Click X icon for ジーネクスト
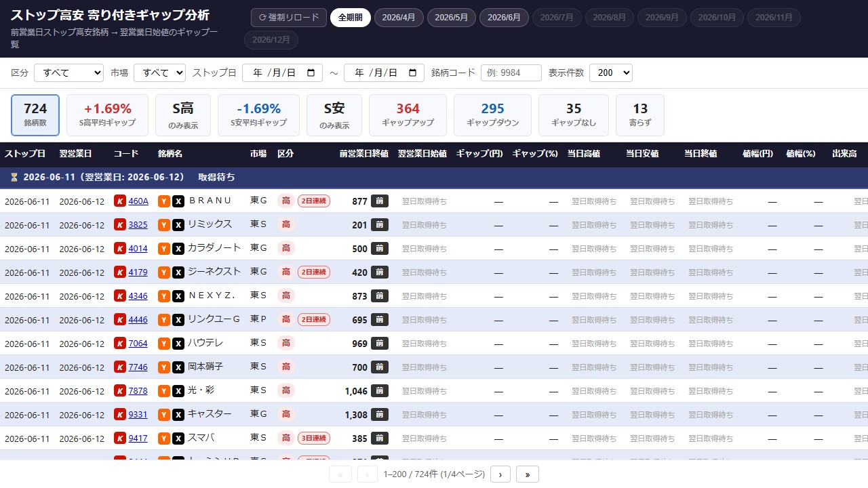 [x=178, y=272]
